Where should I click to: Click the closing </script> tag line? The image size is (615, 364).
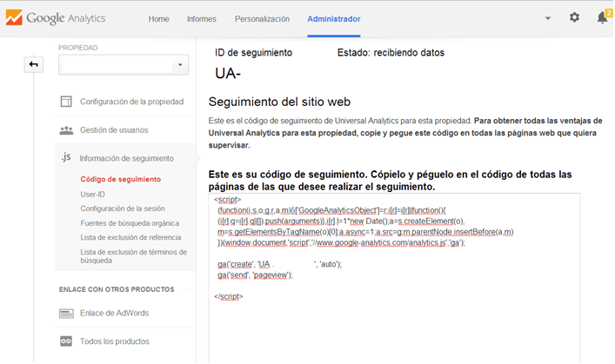[228, 296]
